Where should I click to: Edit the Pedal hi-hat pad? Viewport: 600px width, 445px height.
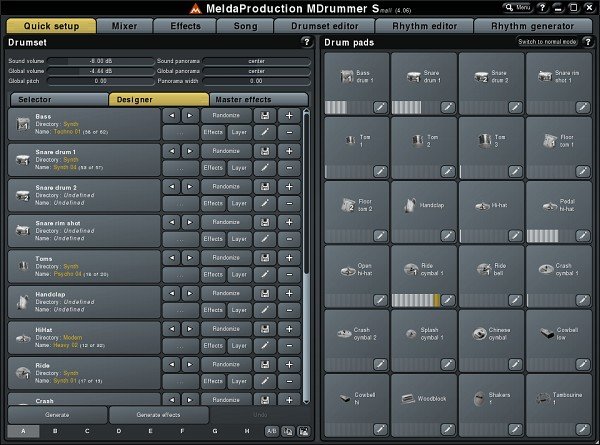pyautogui.click(x=582, y=236)
